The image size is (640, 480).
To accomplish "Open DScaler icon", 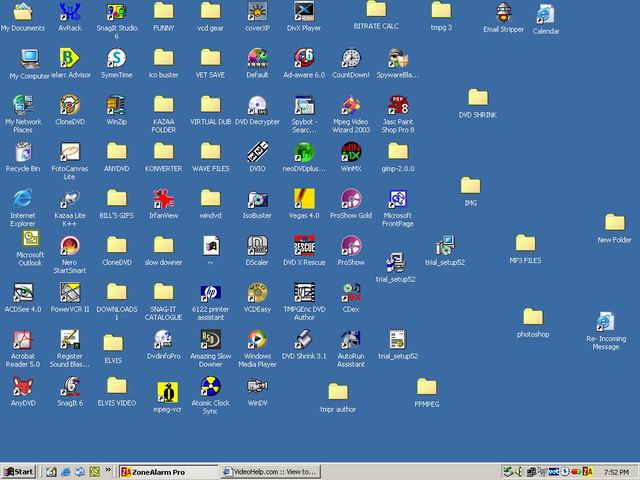I will pos(258,247).
